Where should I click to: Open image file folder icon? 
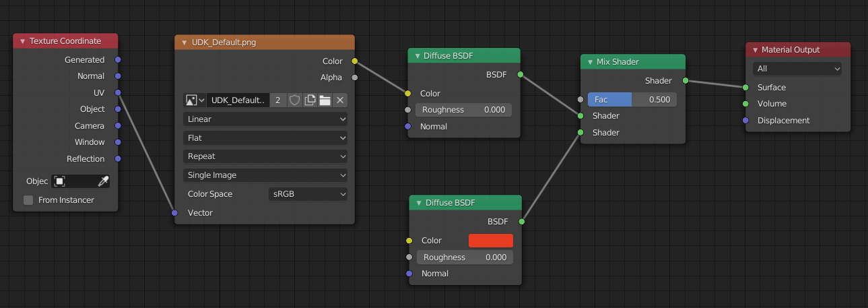pyautogui.click(x=325, y=100)
